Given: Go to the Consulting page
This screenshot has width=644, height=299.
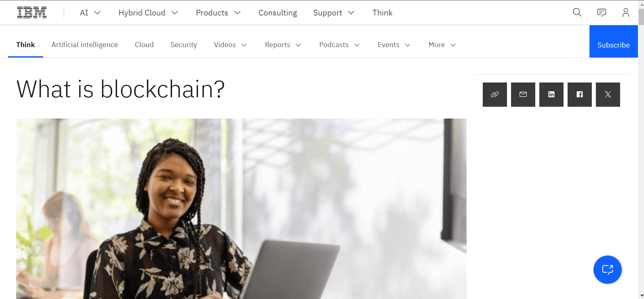Looking at the screenshot, I should 278,13.
